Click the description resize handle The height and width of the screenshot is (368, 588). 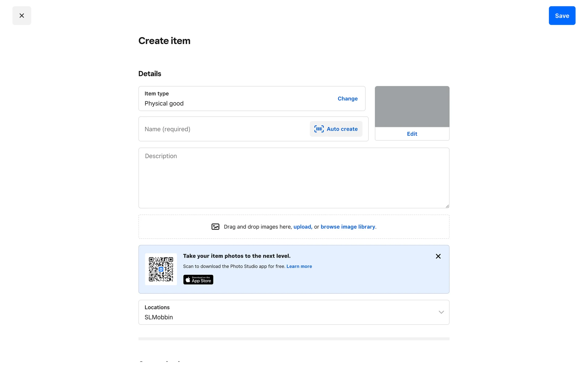447,206
